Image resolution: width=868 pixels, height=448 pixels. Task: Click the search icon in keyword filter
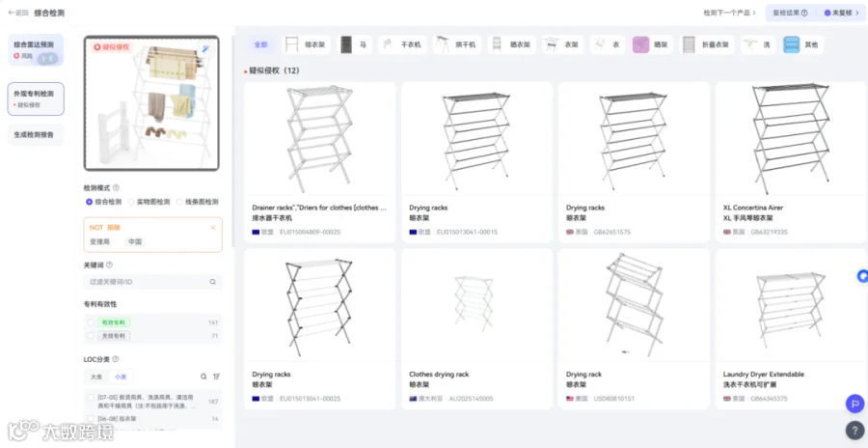click(212, 282)
